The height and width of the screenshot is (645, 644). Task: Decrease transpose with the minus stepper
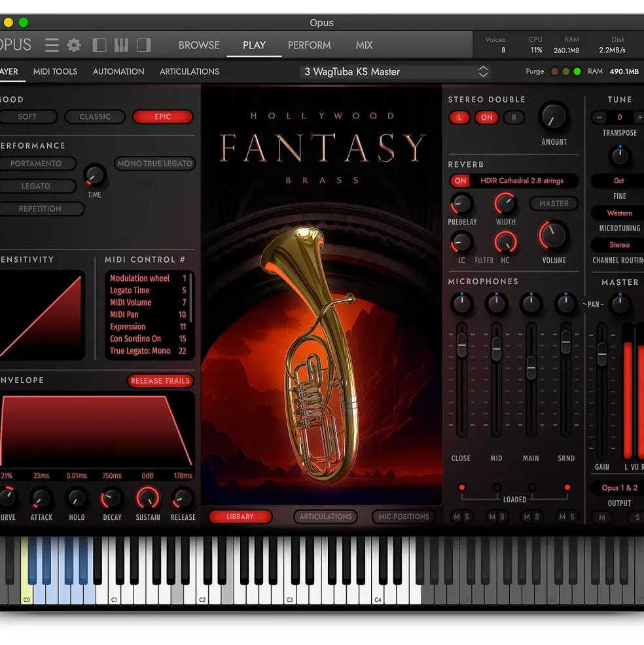(x=599, y=118)
